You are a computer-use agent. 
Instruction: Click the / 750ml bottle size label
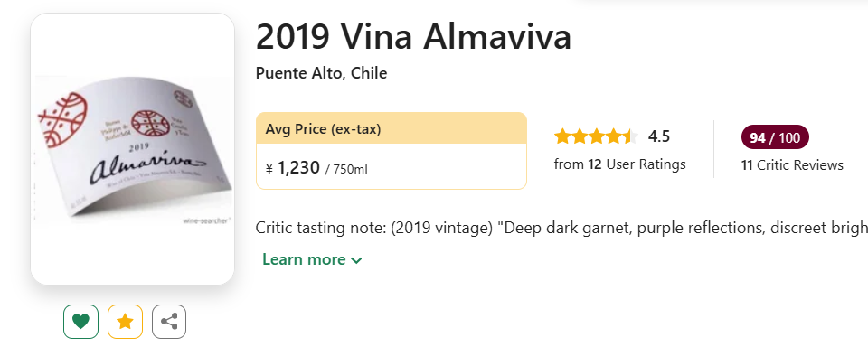tap(346, 169)
